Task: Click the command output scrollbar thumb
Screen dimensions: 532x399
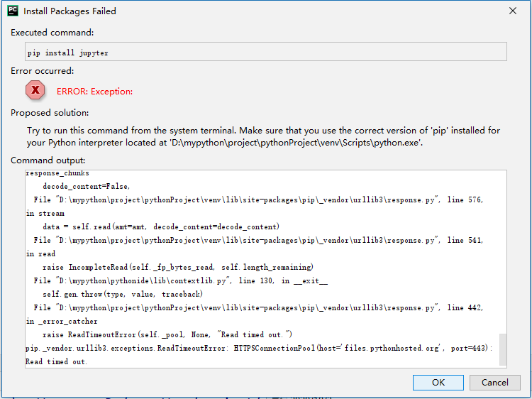Action: (503, 349)
